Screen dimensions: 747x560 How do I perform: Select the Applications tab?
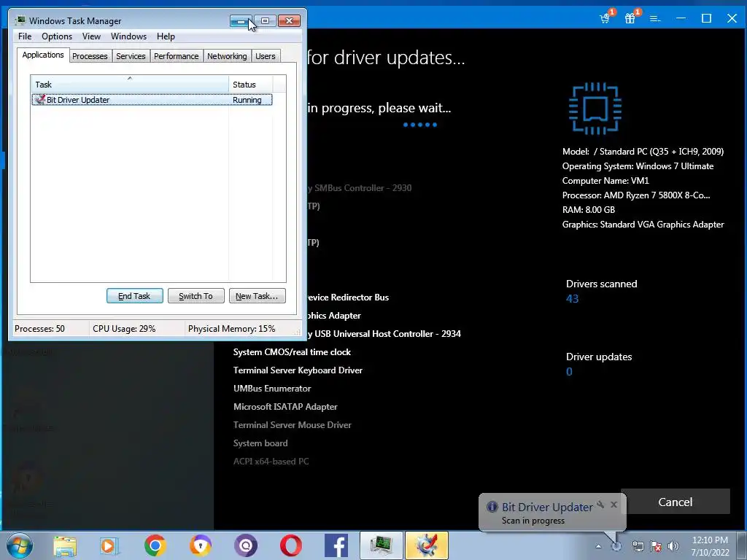tap(43, 55)
